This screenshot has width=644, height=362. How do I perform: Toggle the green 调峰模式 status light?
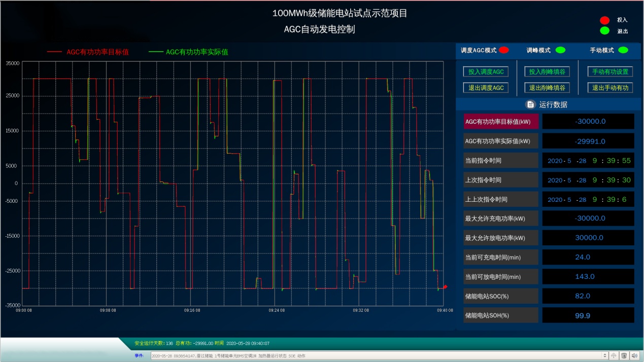[560, 50]
